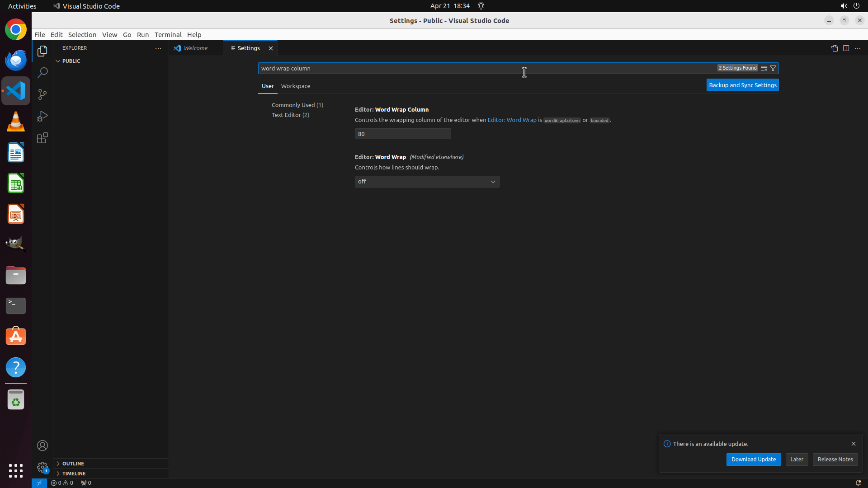Image resolution: width=868 pixels, height=488 pixels.
Task: Click the Word Wrap Column number field
Action: [402, 134]
